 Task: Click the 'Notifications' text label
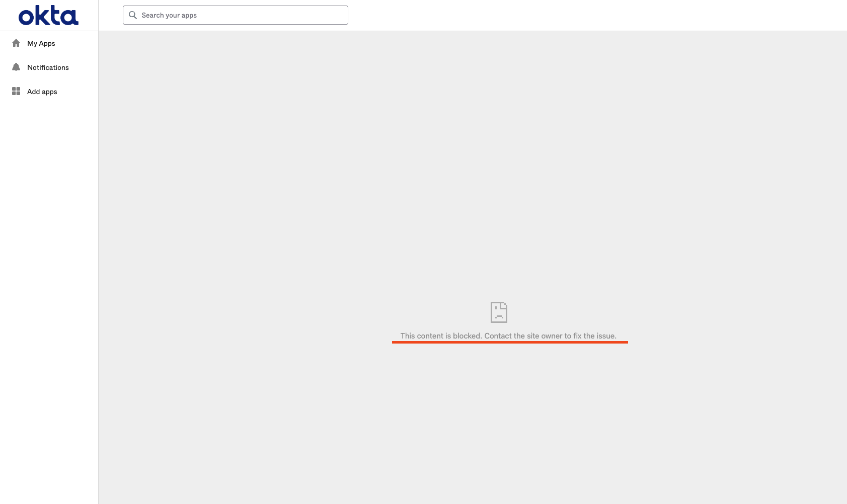[48, 67]
